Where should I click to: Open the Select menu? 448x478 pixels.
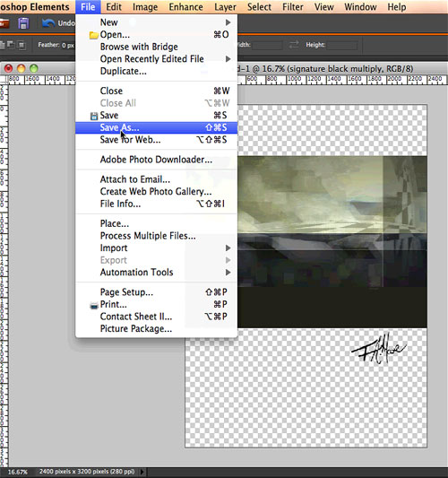click(259, 6)
